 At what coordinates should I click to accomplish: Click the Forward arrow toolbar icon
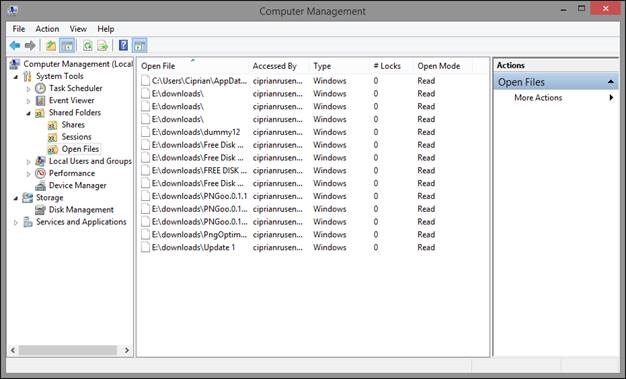pos(30,46)
